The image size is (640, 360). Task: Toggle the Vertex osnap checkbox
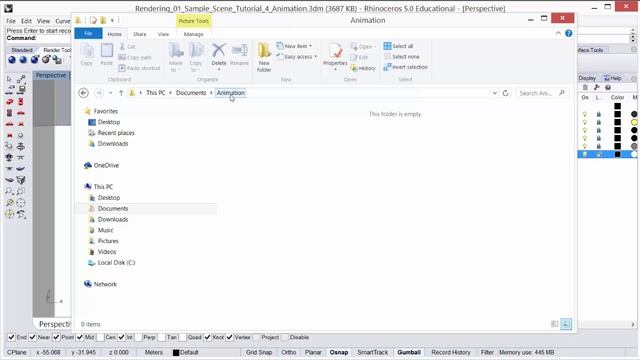(230, 337)
